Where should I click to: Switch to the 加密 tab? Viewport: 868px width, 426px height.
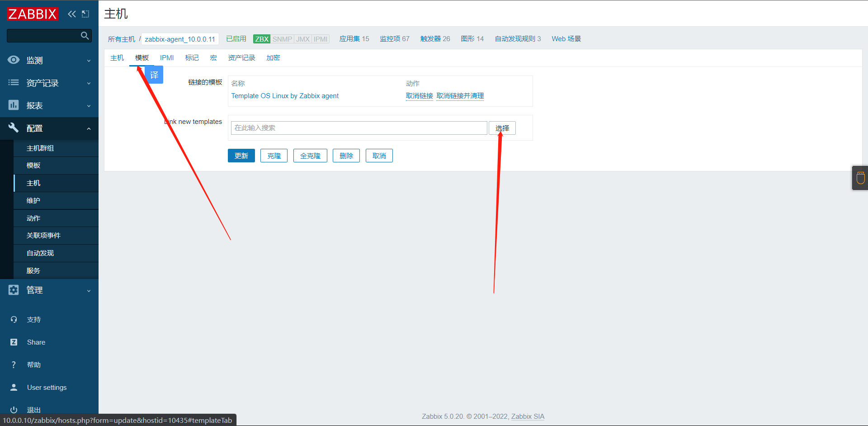coord(273,58)
